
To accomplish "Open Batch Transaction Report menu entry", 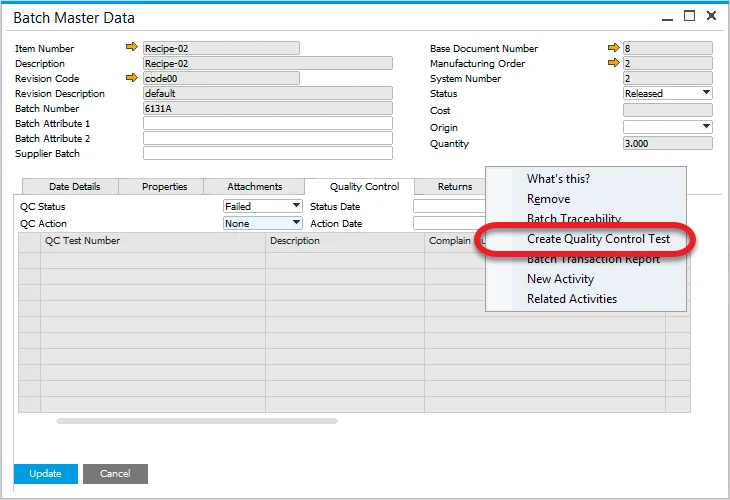I will (593, 259).
